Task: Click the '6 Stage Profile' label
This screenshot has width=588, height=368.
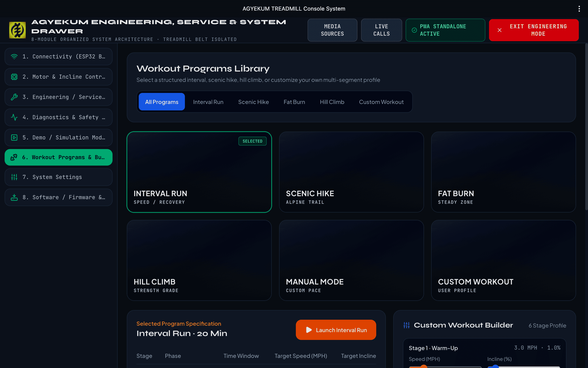Action: point(547,325)
